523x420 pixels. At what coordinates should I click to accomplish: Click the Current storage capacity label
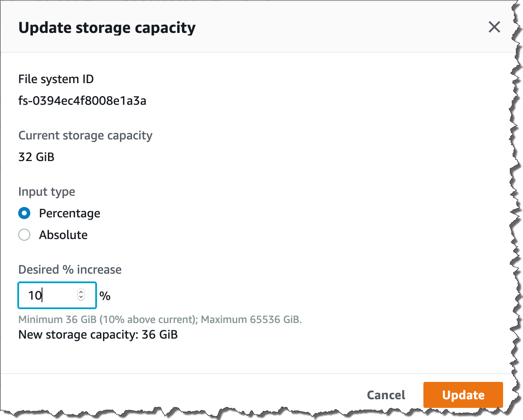click(85, 136)
